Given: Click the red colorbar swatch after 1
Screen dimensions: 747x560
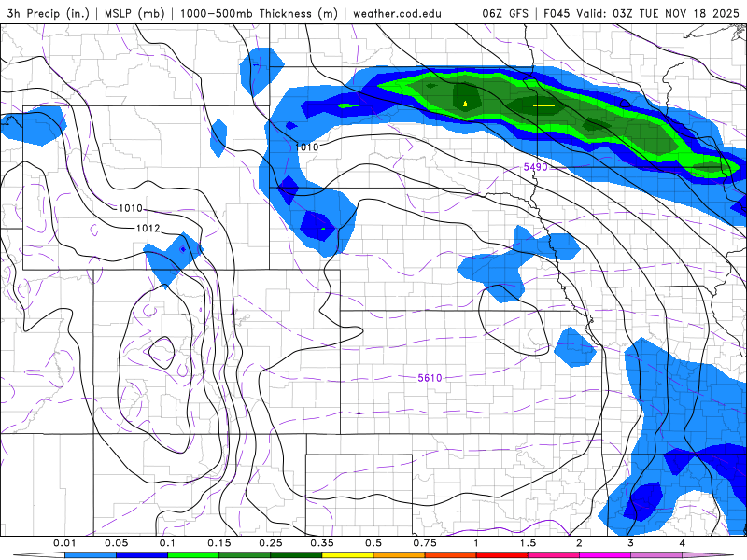Looking at the screenshot, I should point(502,555).
